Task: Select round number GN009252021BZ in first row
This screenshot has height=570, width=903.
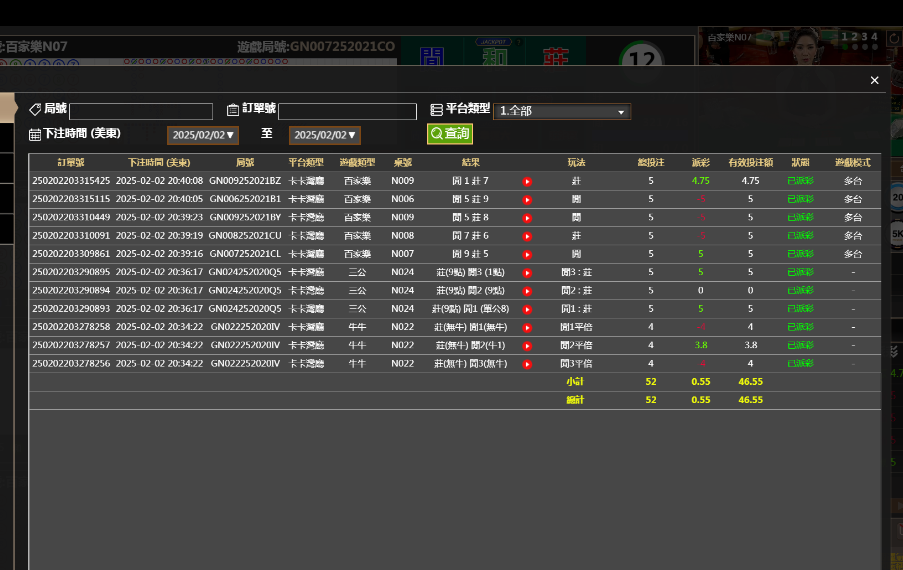Action: (x=245, y=181)
